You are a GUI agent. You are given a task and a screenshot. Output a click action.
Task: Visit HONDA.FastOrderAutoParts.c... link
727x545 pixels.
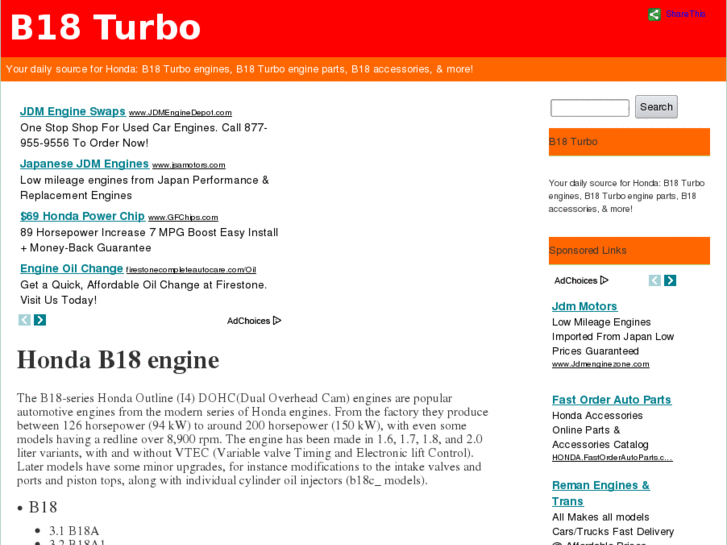pyautogui.click(x=612, y=458)
